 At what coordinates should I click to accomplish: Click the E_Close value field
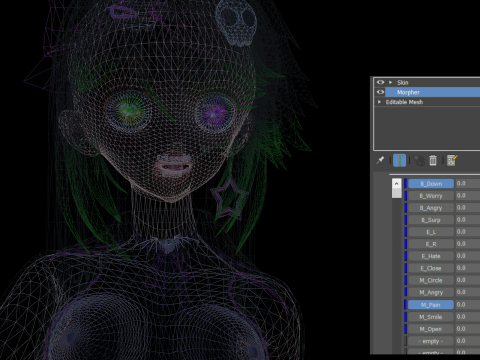[468, 268]
